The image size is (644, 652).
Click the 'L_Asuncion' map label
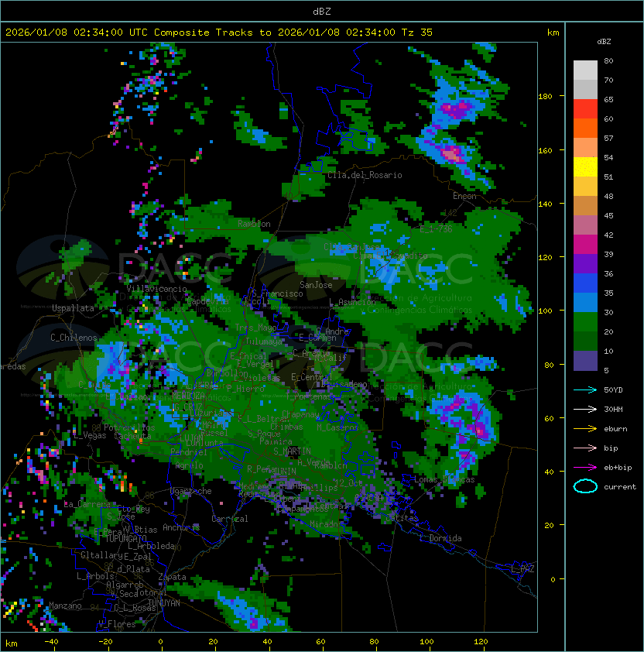[x=352, y=301]
